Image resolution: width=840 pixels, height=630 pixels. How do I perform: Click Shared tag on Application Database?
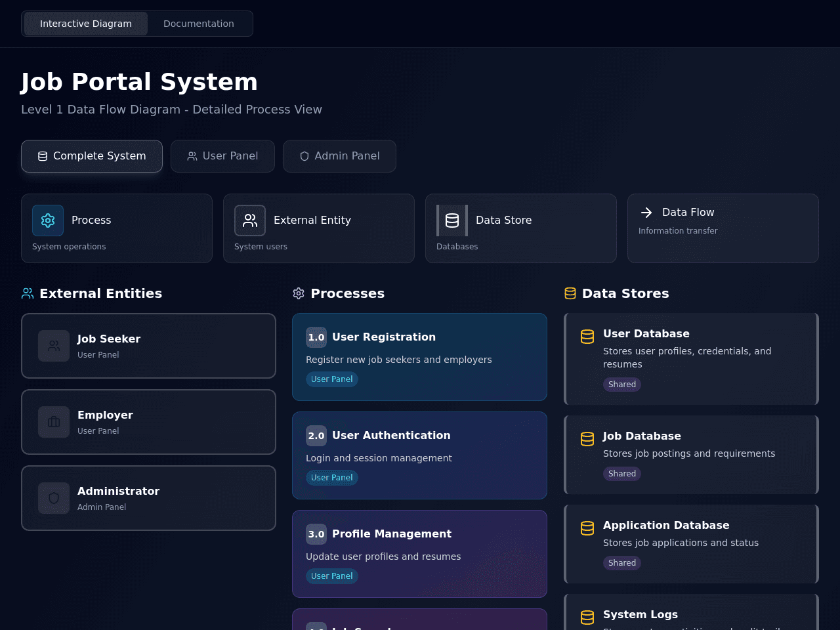tap(622, 563)
